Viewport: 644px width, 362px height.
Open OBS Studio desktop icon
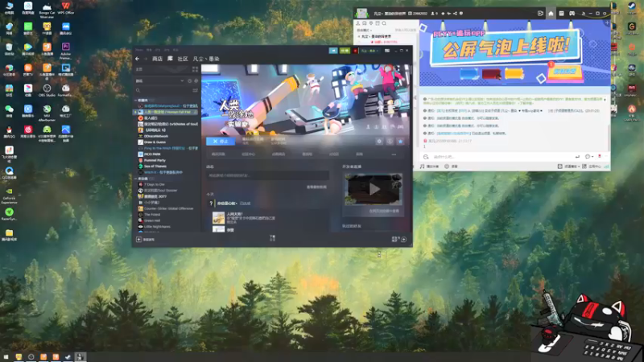[x=47, y=90]
